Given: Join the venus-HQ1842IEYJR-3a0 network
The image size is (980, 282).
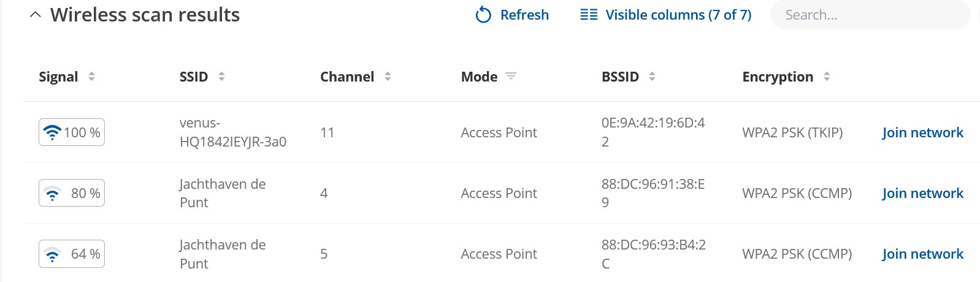Looking at the screenshot, I should [922, 132].
